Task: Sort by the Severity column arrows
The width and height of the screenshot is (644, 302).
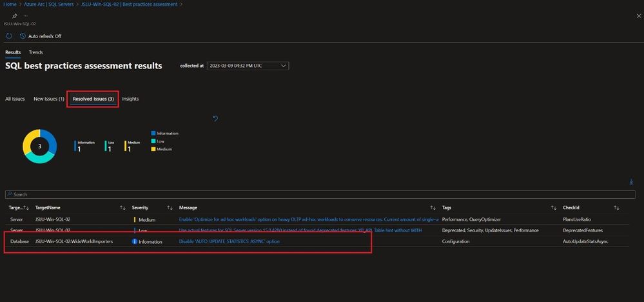Action: pyautogui.click(x=170, y=208)
